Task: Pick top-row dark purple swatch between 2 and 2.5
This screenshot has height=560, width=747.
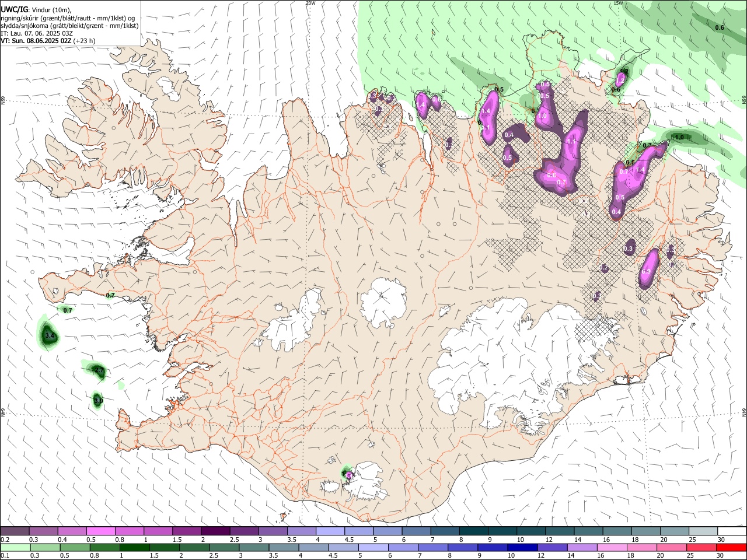Action: pos(215,531)
